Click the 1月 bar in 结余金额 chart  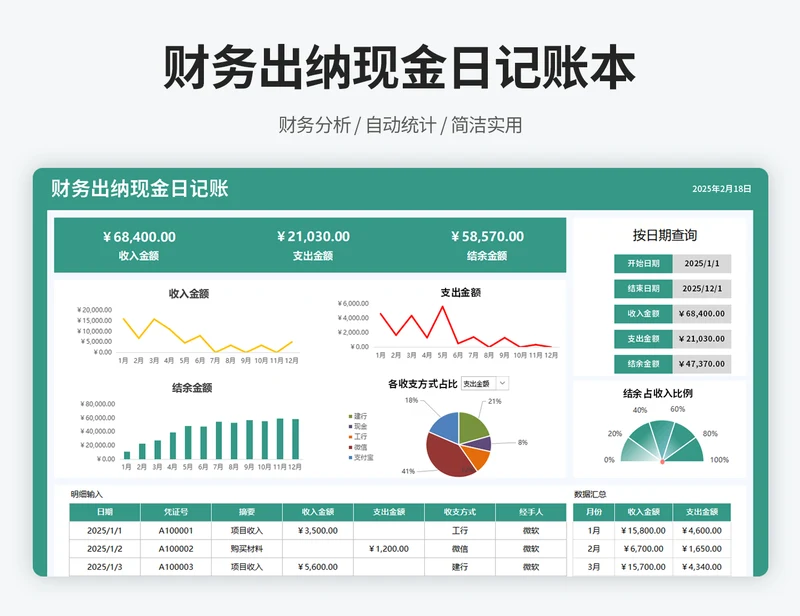pyautogui.click(x=127, y=456)
